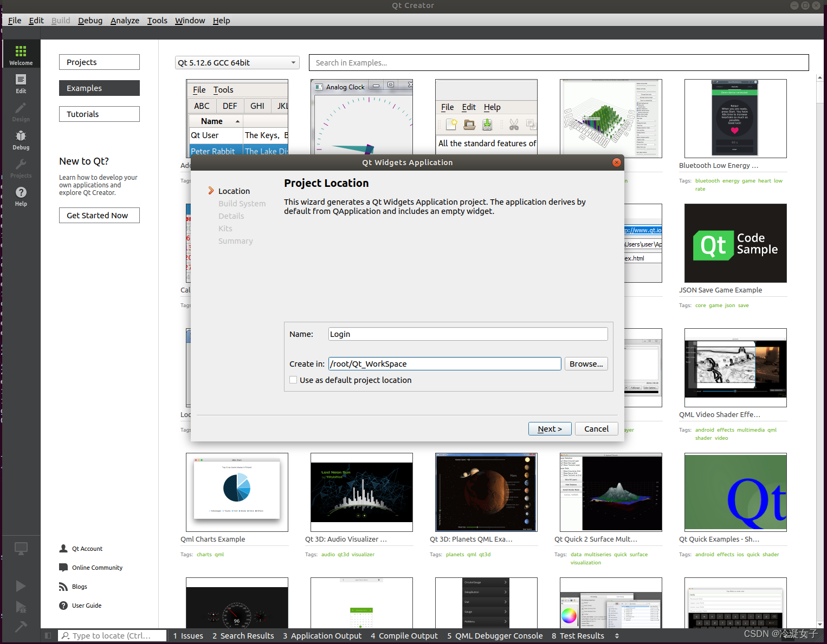The width and height of the screenshot is (827, 644).
Task: Open the Qt 5.12.6 GCC 64bit dropdown
Action: click(x=237, y=63)
